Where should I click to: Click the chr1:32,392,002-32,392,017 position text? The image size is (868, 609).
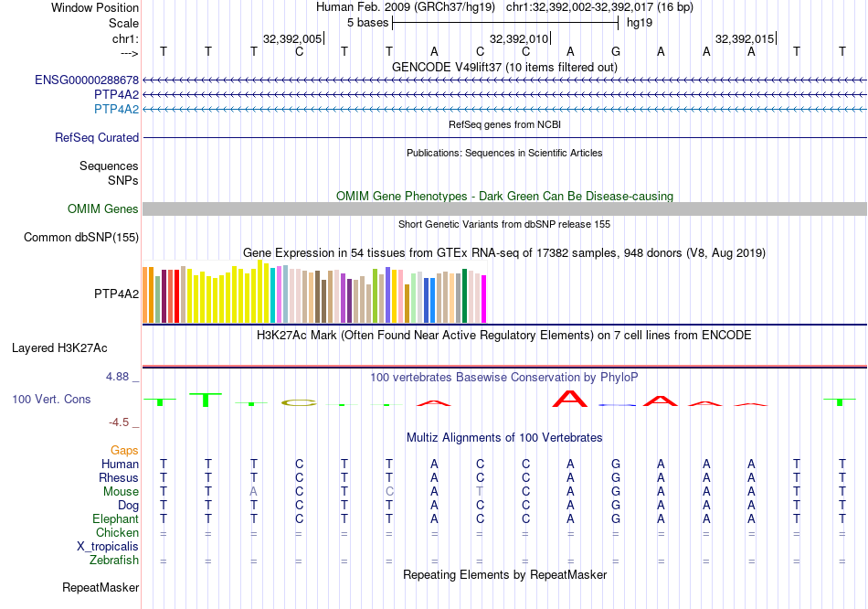click(599, 7)
